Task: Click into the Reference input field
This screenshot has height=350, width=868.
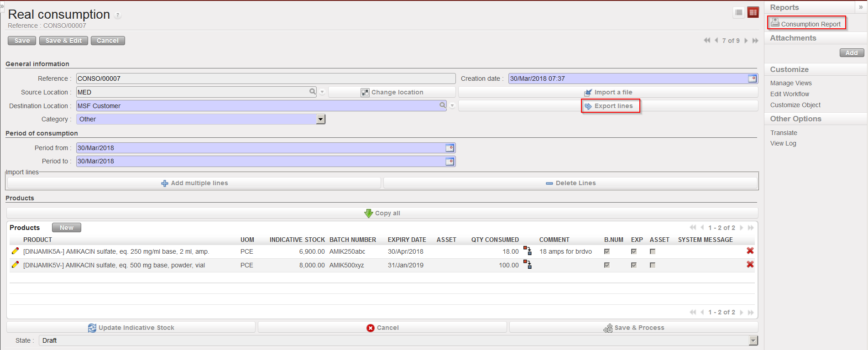Action: [x=265, y=78]
